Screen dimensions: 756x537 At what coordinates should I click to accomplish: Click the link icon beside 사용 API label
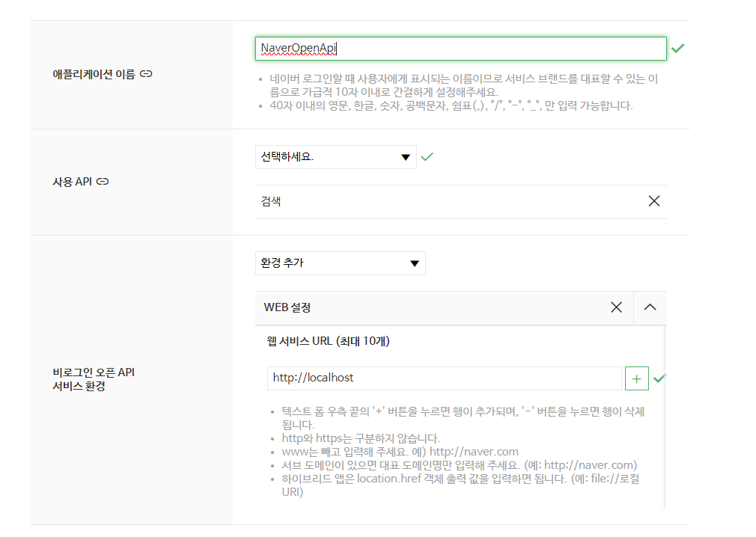pyautogui.click(x=102, y=181)
